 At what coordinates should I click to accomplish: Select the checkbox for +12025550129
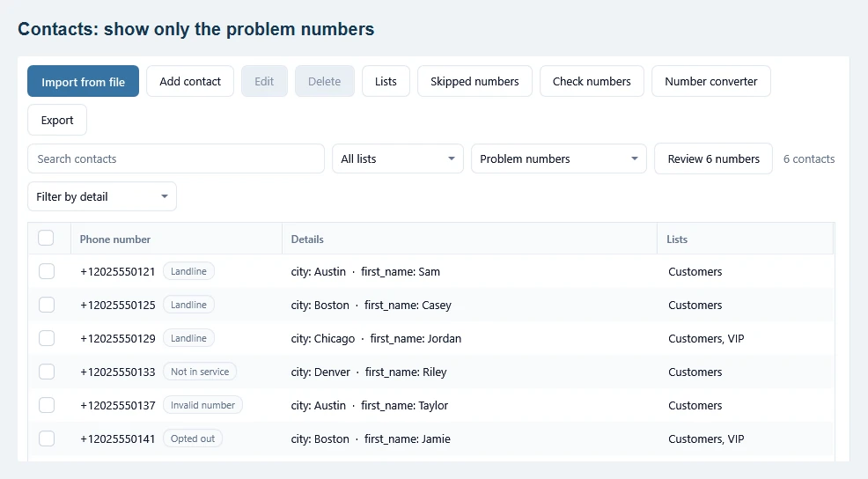click(47, 338)
